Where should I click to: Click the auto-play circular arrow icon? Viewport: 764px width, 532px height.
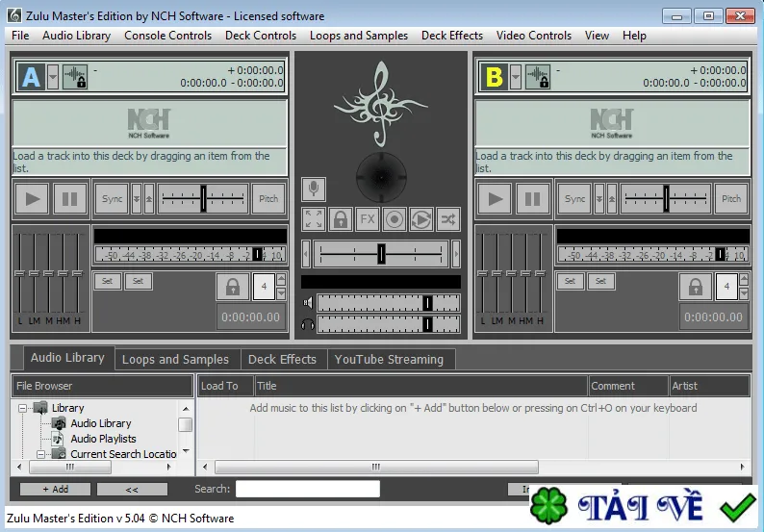coord(421,219)
